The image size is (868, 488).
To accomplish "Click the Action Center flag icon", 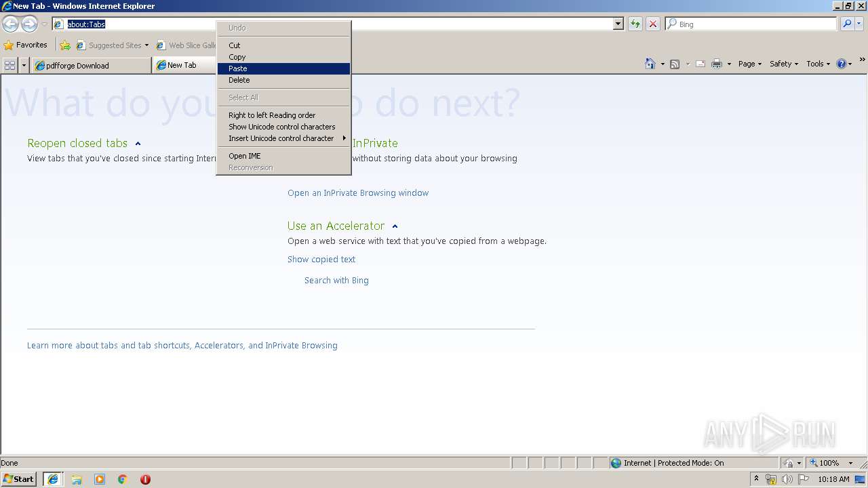I will click(804, 479).
